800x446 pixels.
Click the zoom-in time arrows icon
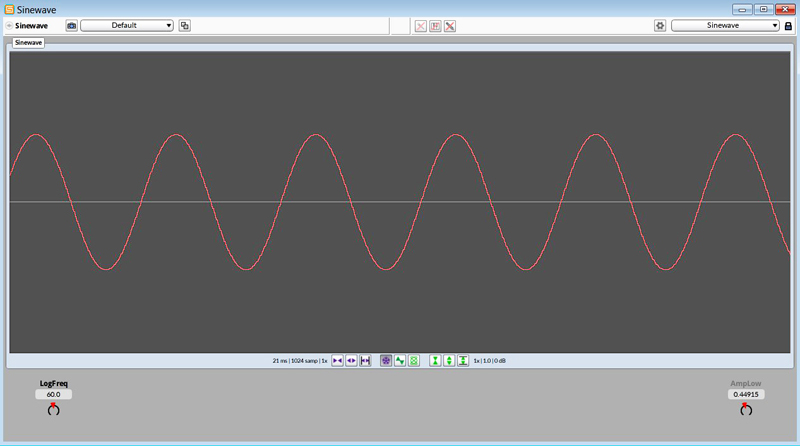coord(337,361)
